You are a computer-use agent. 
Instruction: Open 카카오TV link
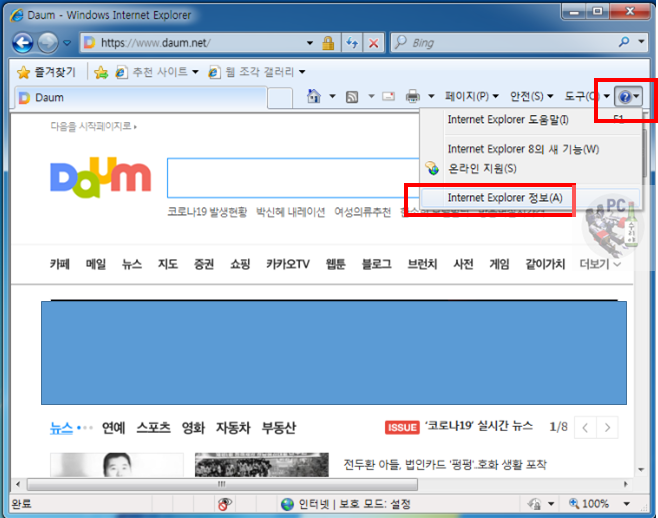[288, 264]
